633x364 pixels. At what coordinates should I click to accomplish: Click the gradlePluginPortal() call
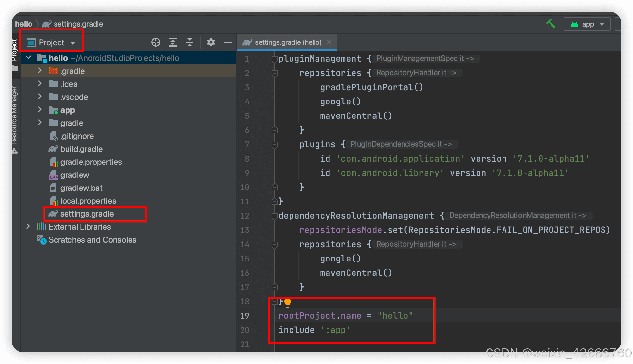372,87
